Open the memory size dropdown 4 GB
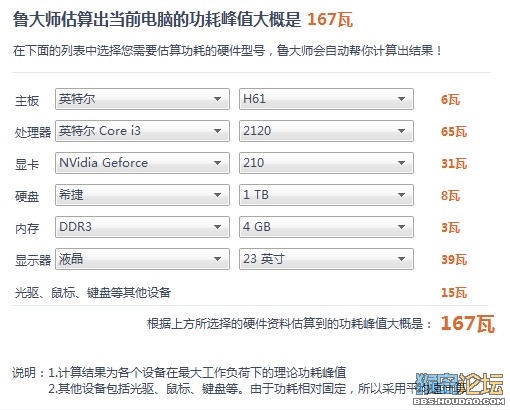 click(x=326, y=227)
